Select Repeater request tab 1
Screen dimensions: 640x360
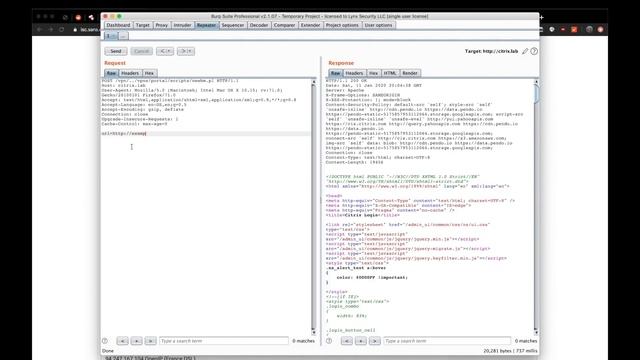(111, 36)
